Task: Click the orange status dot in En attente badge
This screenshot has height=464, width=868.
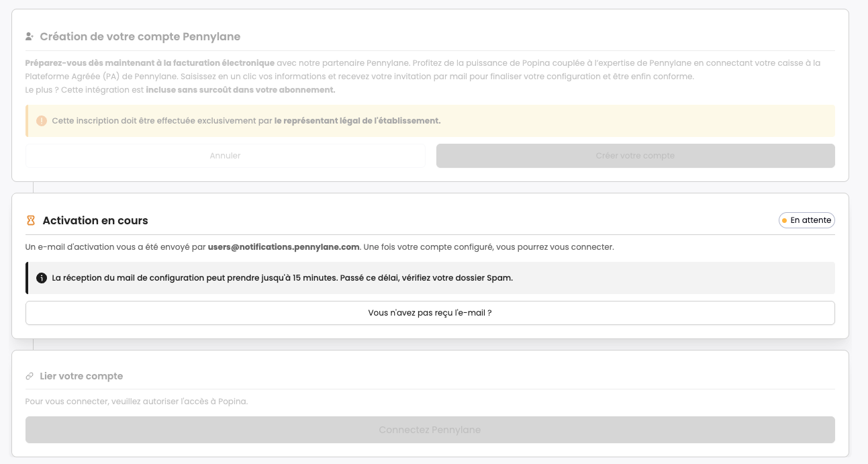Action: pyautogui.click(x=784, y=220)
